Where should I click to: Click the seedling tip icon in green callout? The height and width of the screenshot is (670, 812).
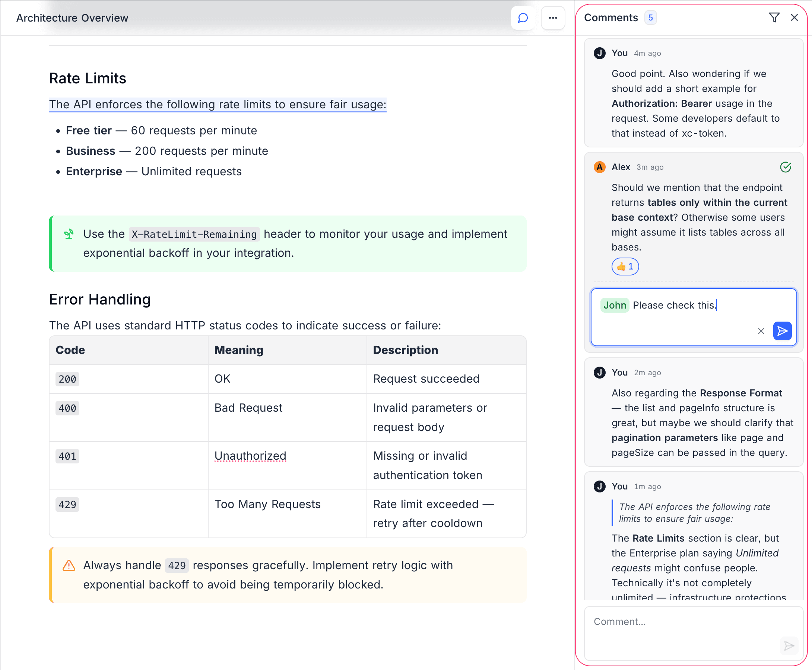pos(69,234)
